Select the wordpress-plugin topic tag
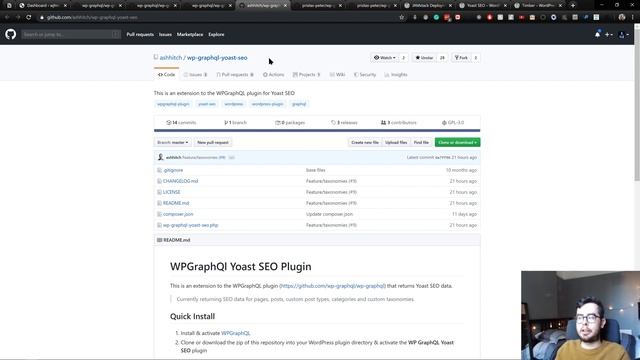The height and width of the screenshot is (360, 640). pos(267,104)
